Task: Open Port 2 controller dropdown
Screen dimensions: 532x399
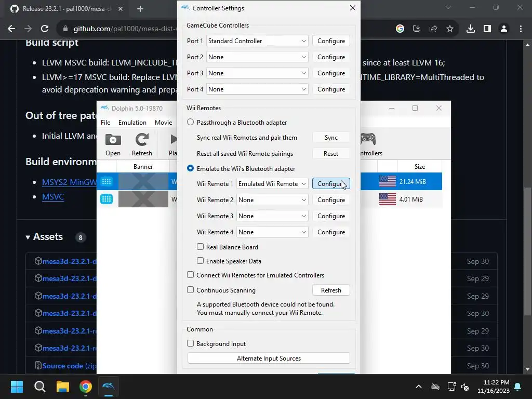Action: point(257,57)
